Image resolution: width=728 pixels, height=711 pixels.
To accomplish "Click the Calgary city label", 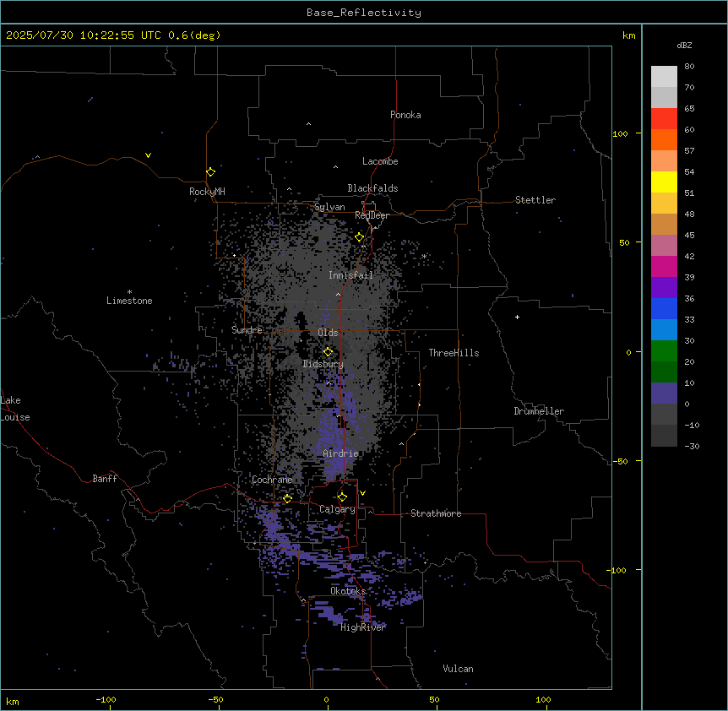I will pyautogui.click(x=337, y=509).
